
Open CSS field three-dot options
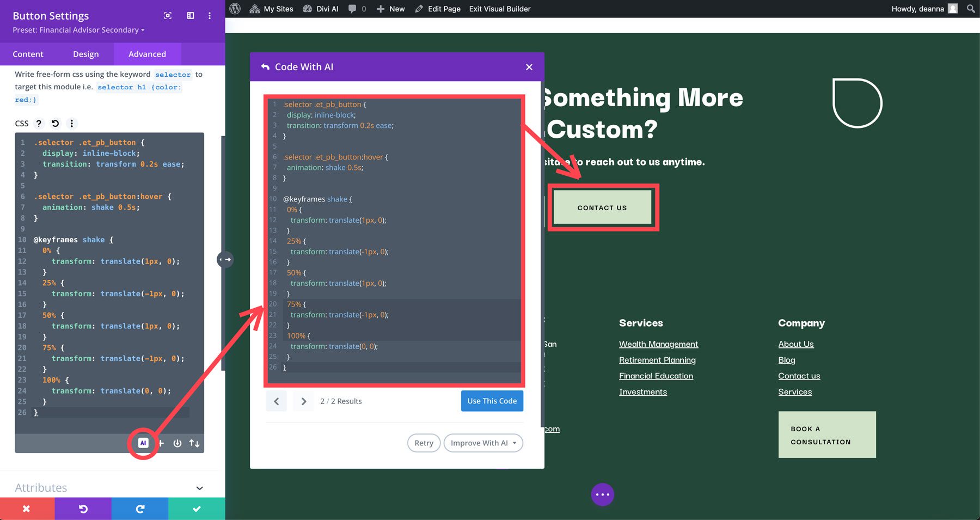pyautogui.click(x=71, y=123)
